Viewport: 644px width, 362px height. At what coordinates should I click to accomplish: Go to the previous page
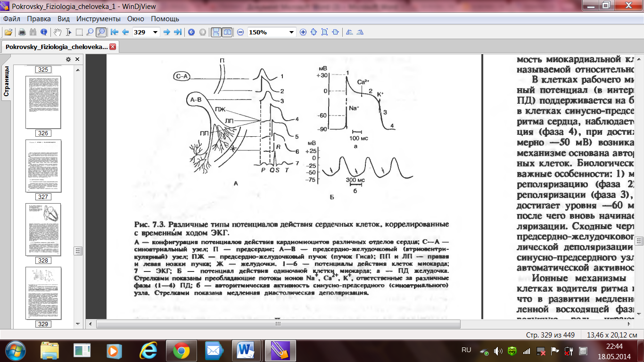(125, 32)
